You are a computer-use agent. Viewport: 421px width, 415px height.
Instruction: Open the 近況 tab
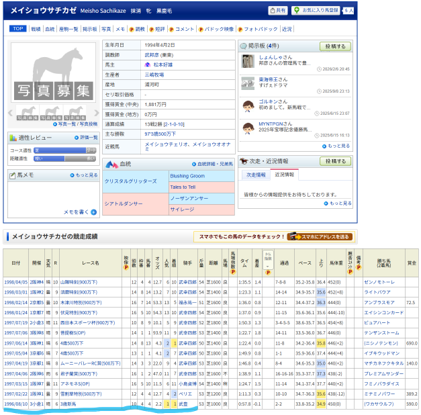287,29
